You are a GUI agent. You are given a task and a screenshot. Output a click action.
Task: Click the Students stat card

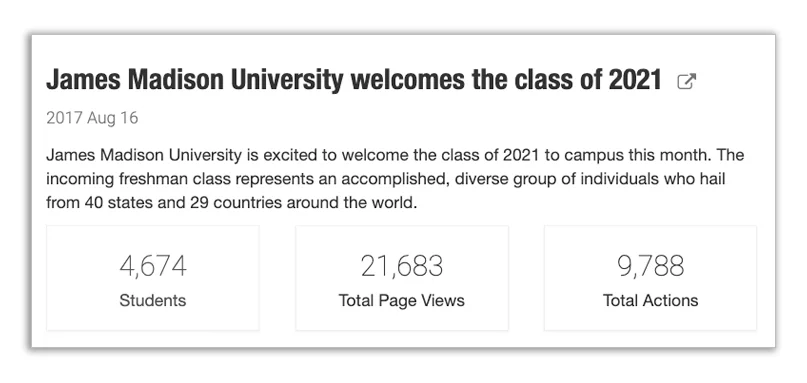pyautogui.click(x=153, y=278)
